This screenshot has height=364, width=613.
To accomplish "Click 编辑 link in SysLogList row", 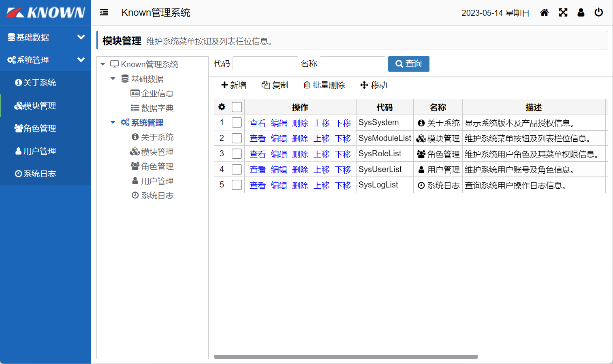I will [x=279, y=185].
